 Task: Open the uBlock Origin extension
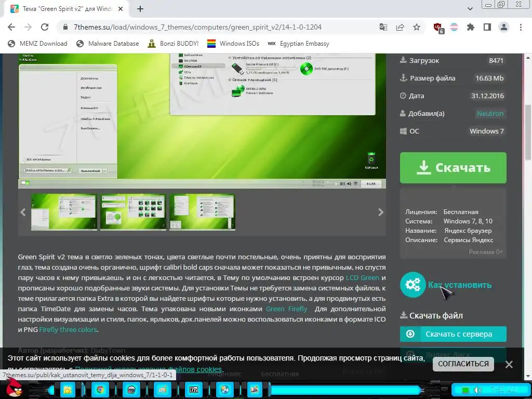click(x=438, y=28)
